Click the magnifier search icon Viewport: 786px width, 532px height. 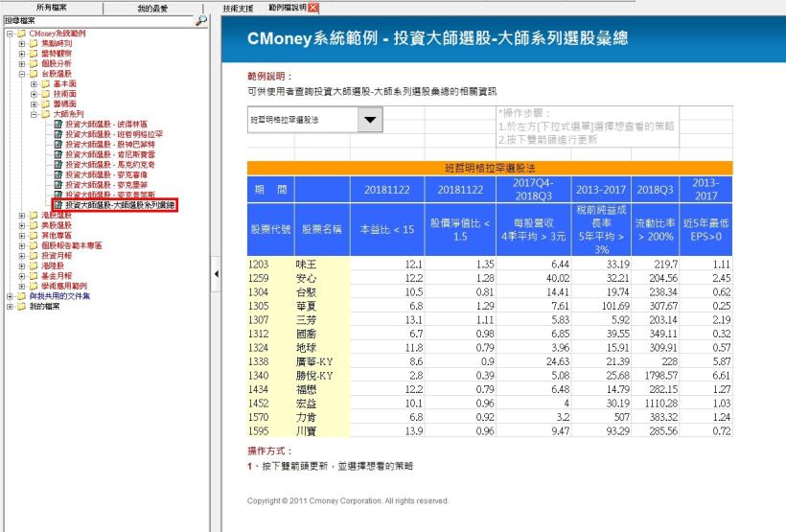point(201,20)
